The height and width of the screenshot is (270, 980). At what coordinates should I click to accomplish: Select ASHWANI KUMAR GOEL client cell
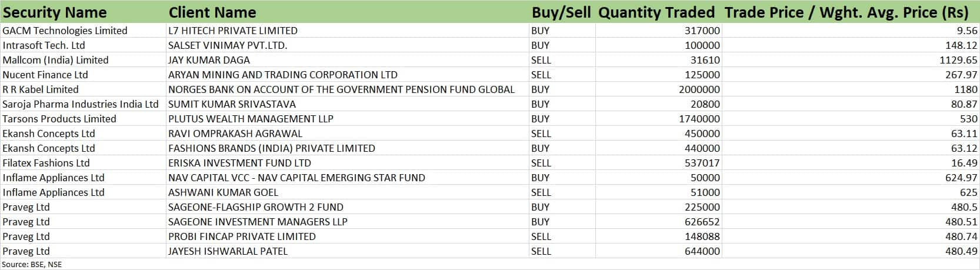click(223, 192)
